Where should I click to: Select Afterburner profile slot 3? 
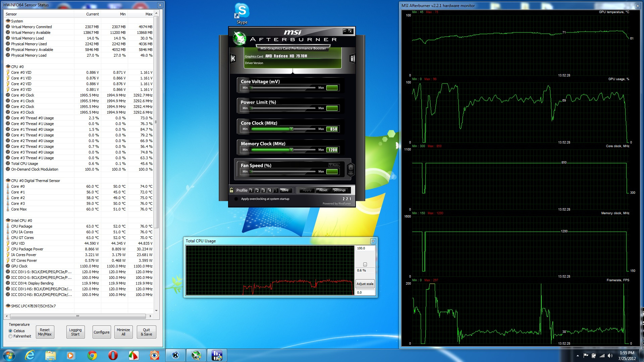[263, 190]
